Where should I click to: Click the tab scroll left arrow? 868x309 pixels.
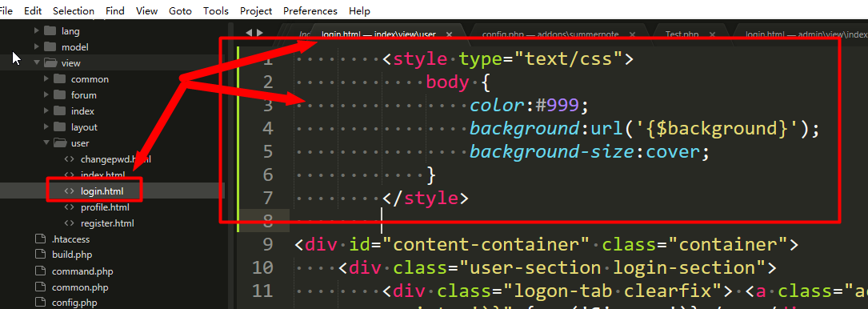[249, 33]
